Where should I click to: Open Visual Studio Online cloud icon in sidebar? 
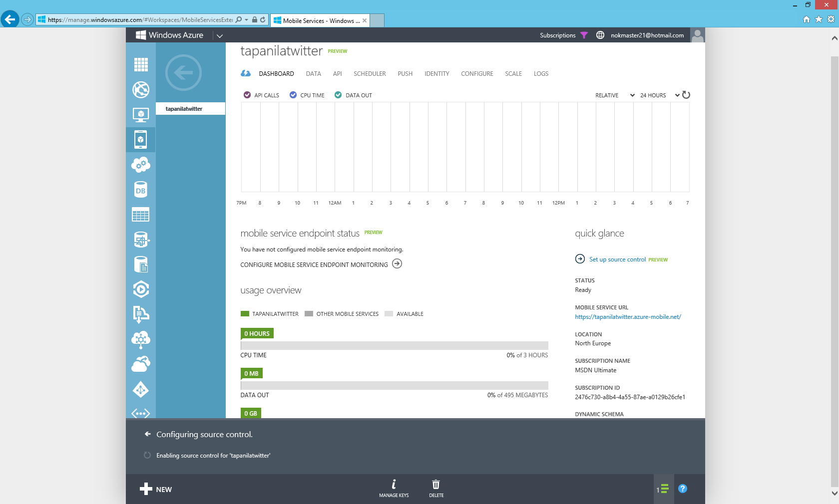click(141, 364)
